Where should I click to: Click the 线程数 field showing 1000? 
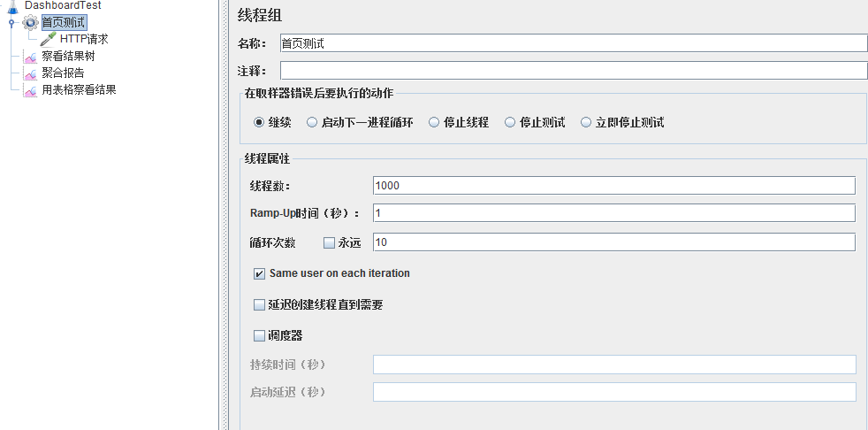(614, 186)
